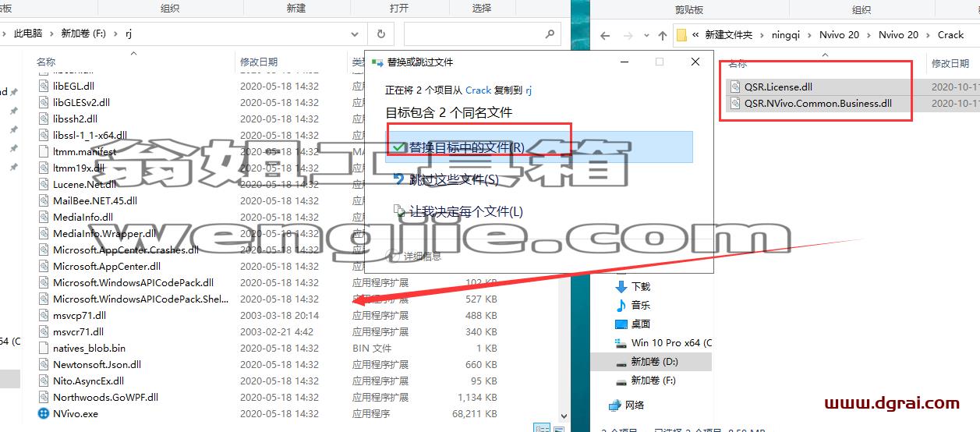
Task: Expand chevron after 此电脑 in breadcrumb
Action: (x=52, y=34)
